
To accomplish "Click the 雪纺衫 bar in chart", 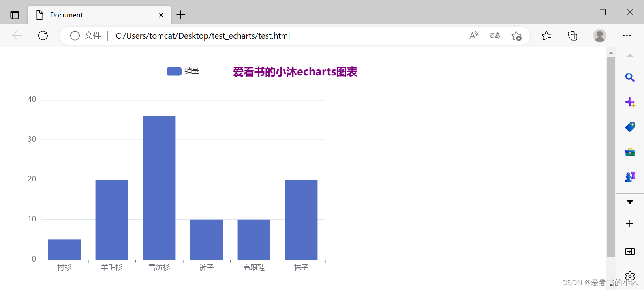I will pos(159,188).
